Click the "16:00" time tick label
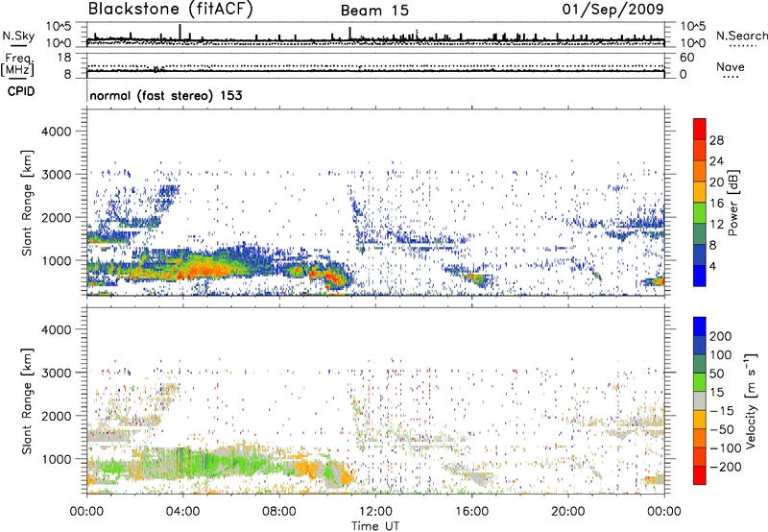Image resolution: width=768 pixels, height=532 pixels. 471,512
